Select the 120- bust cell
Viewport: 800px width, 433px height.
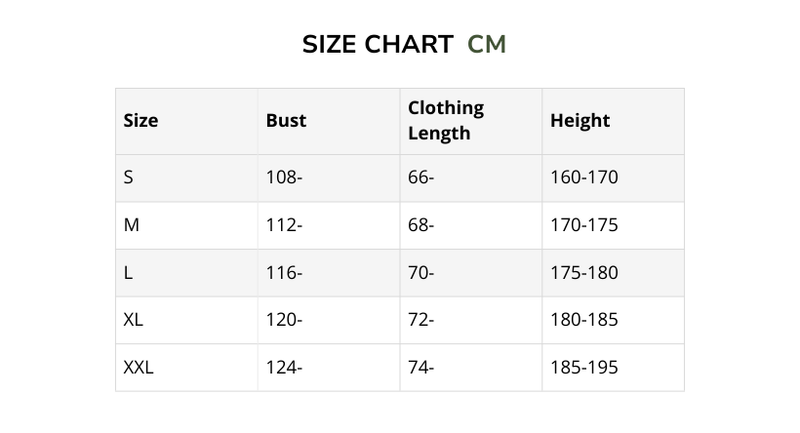tap(284, 320)
